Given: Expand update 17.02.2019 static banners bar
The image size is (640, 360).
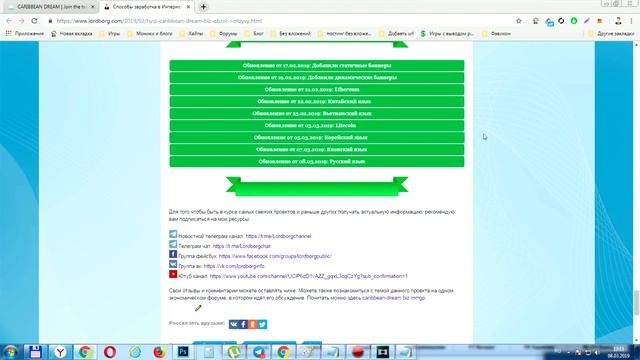Looking at the screenshot, I should 317,65.
